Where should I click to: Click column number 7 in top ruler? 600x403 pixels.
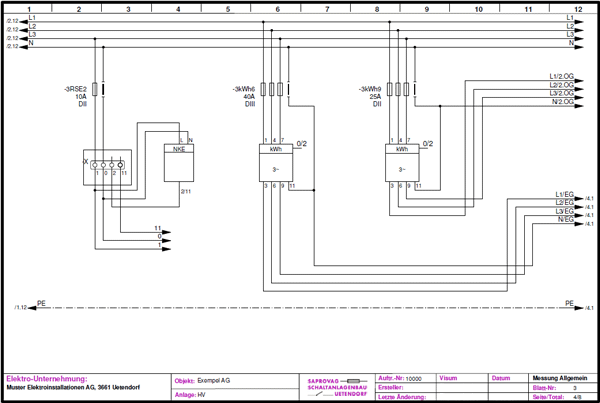(x=326, y=9)
